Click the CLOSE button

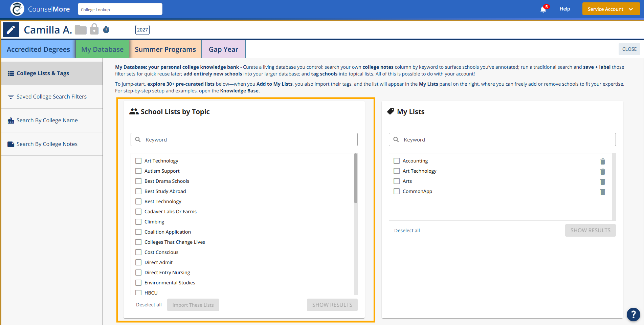[x=629, y=49]
